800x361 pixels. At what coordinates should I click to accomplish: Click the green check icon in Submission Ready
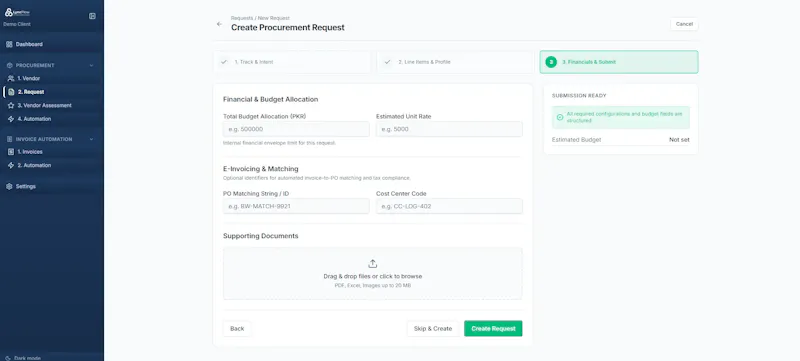point(560,117)
